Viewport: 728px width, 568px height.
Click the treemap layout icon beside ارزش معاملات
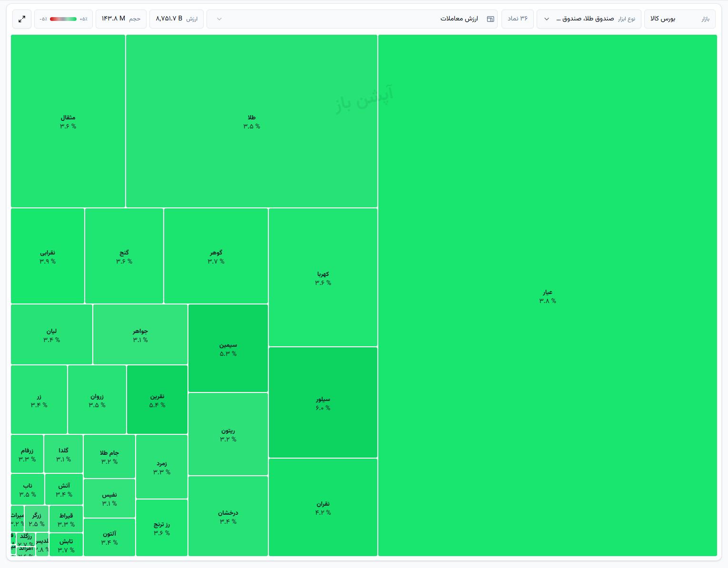coord(490,19)
